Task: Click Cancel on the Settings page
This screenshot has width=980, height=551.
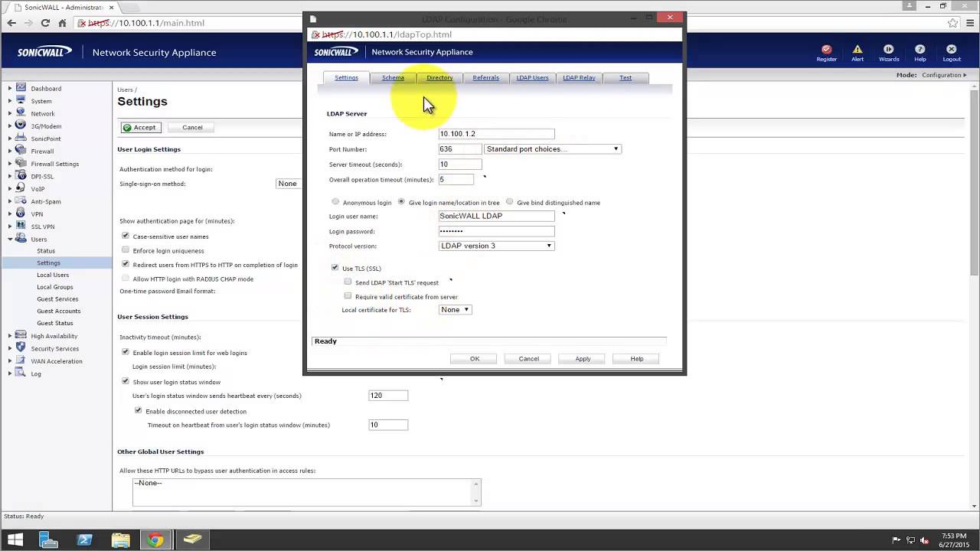Action: (192, 127)
